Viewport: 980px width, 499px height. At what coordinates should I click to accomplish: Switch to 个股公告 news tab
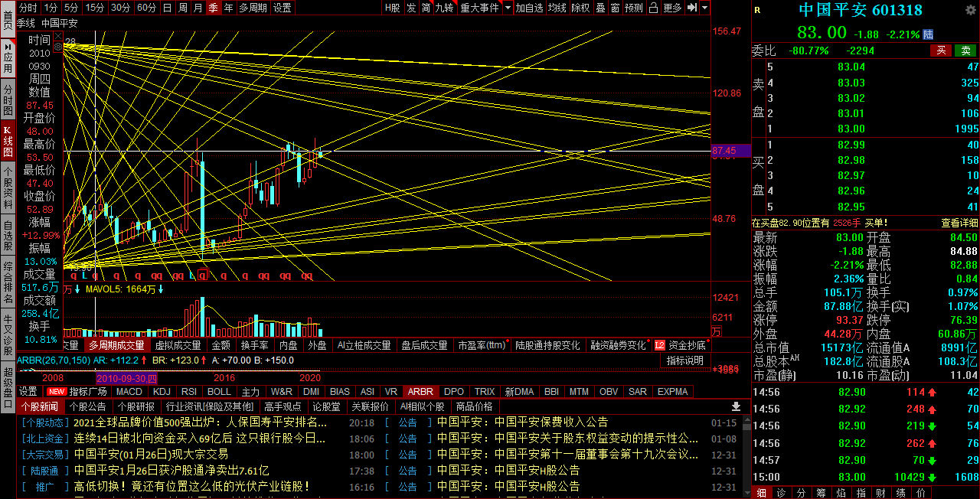coord(88,406)
